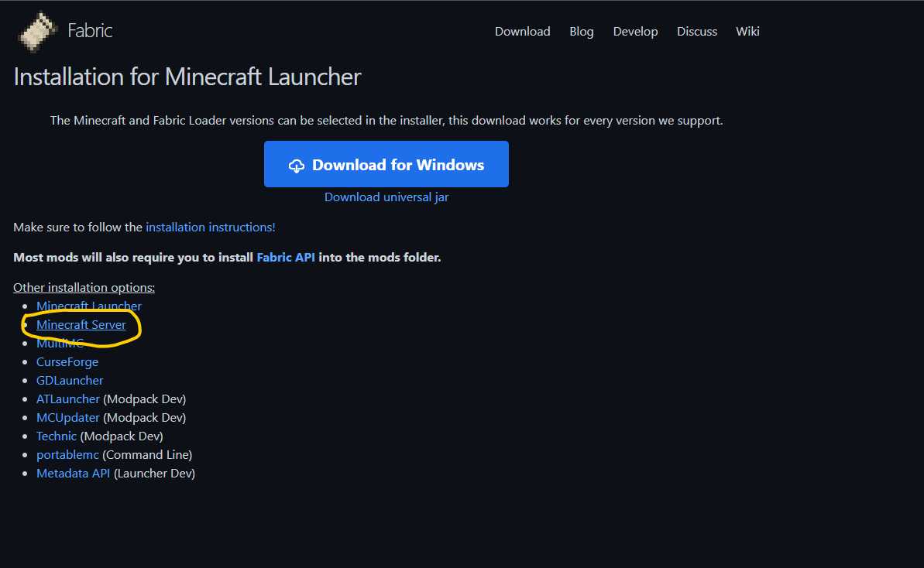Click the Fabric logo icon
The height and width of the screenshot is (568, 924).
pos(38,31)
